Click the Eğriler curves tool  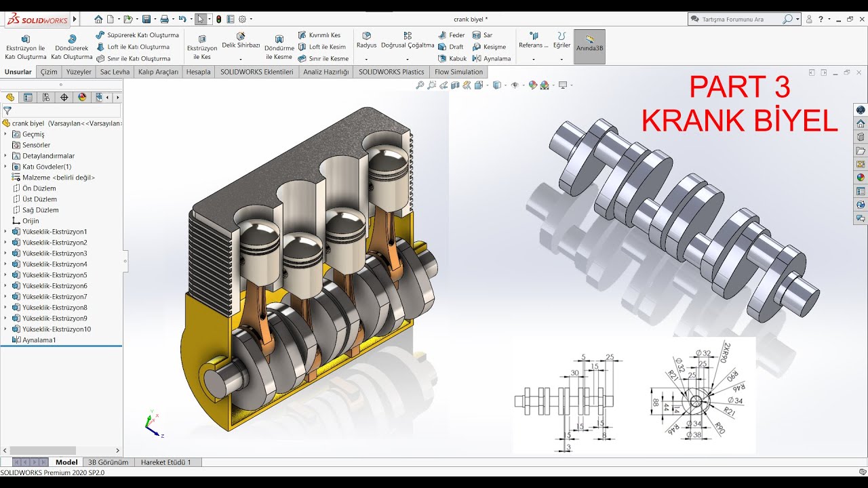click(x=561, y=40)
